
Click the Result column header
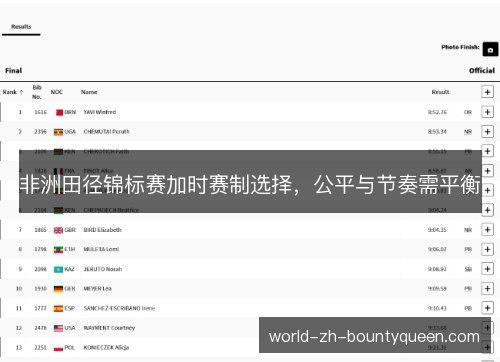[x=440, y=92]
